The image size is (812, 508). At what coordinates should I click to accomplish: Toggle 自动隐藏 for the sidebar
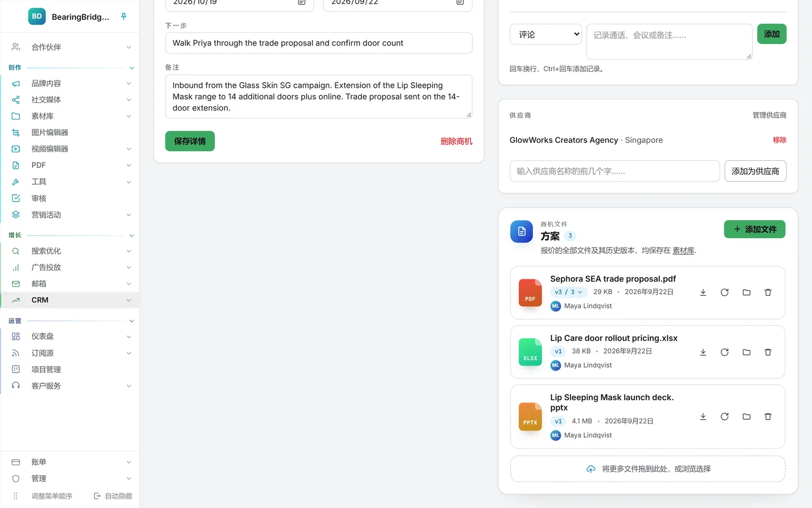113,496
